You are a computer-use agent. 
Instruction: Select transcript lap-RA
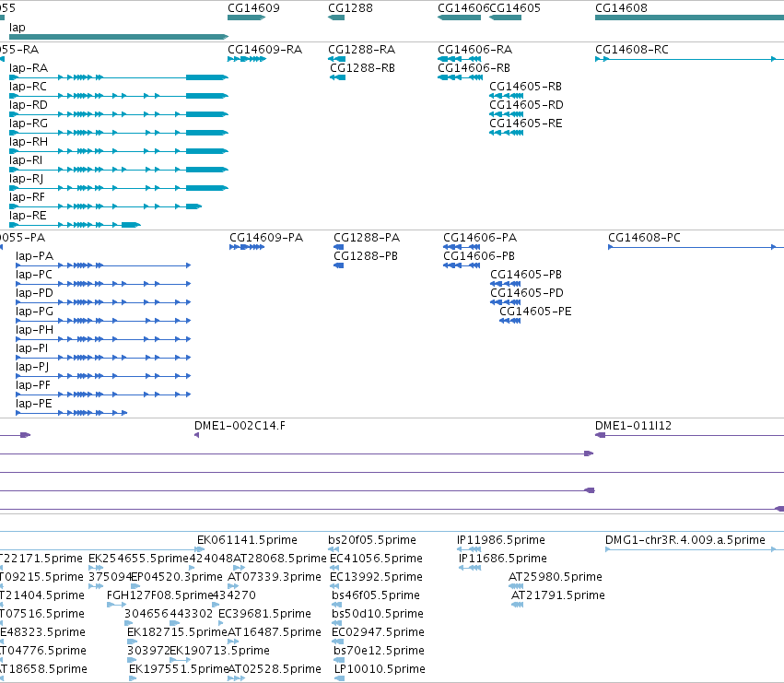[x=119, y=77]
